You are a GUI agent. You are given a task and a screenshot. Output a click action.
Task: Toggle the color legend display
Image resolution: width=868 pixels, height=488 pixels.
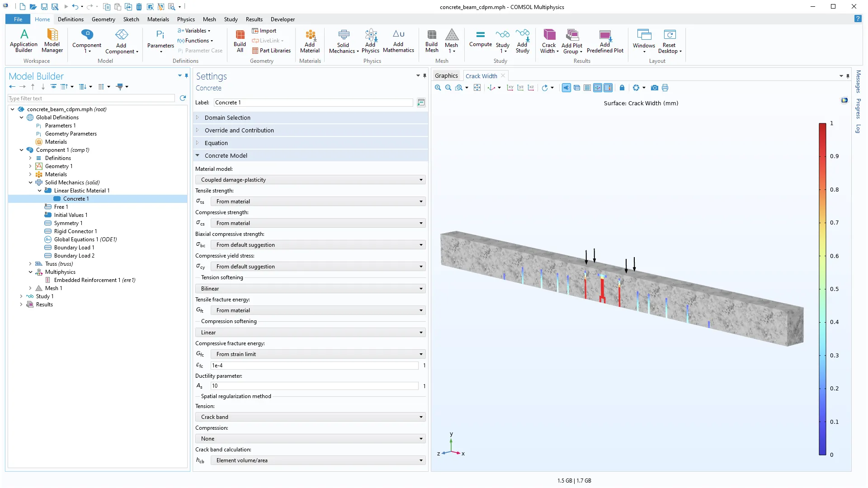click(x=608, y=88)
